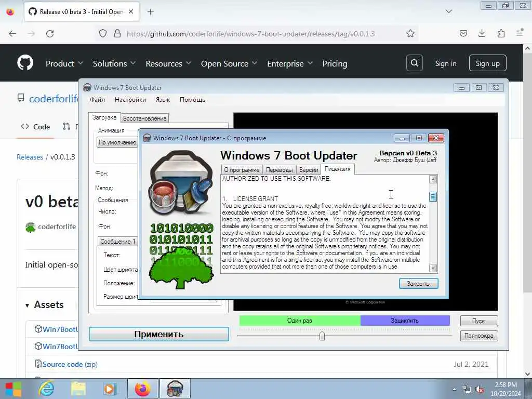Screen dimensions: 532x399
Task: Click the browser address bar URL
Action: pos(251,34)
